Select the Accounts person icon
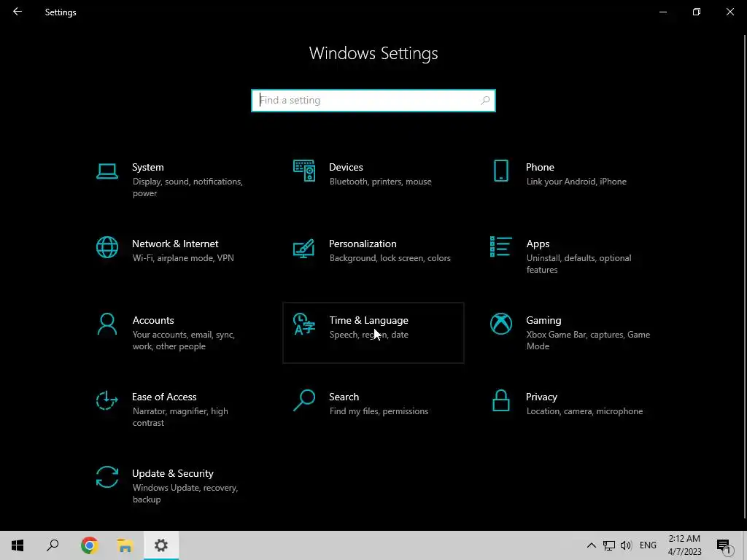This screenshot has width=747, height=560. pos(107,324)
